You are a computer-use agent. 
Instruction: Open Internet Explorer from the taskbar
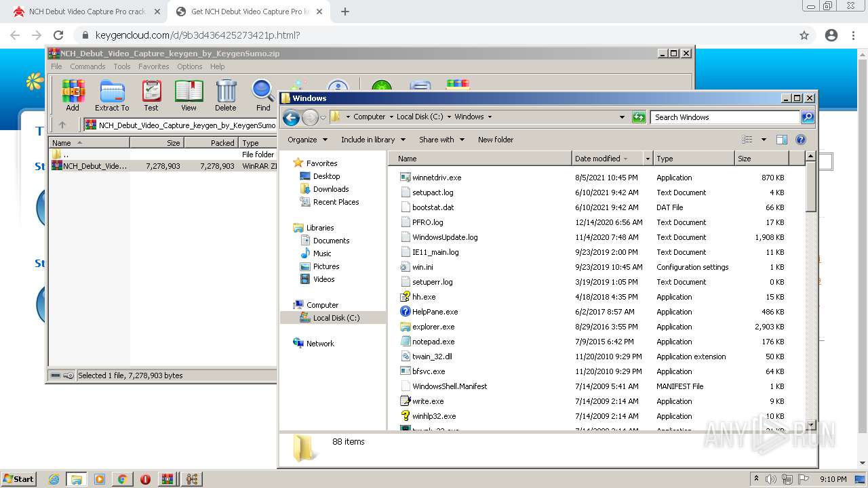click(x=54, y=479)
